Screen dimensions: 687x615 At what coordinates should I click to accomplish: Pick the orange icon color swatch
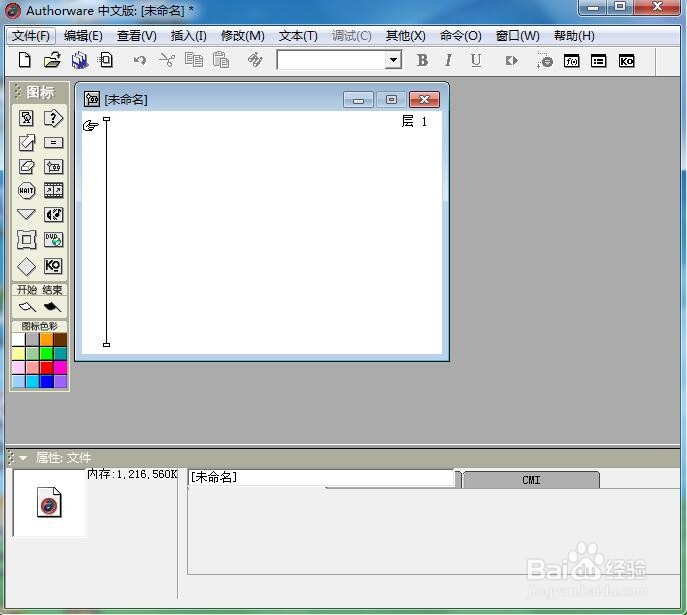pos(46,339)
